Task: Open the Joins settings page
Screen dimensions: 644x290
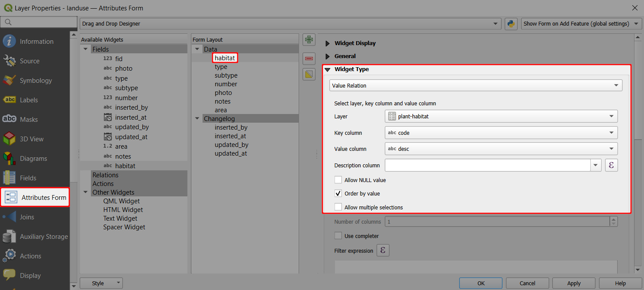Action: point(35,217)
